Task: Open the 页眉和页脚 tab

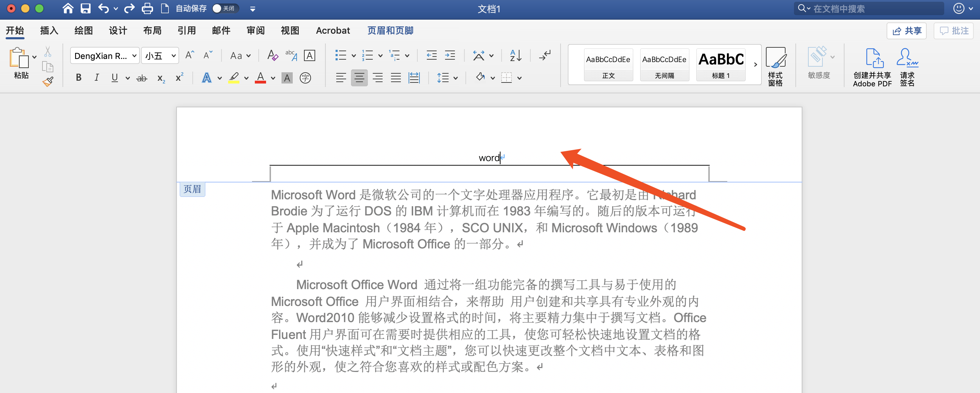Action: pos(390,31)
